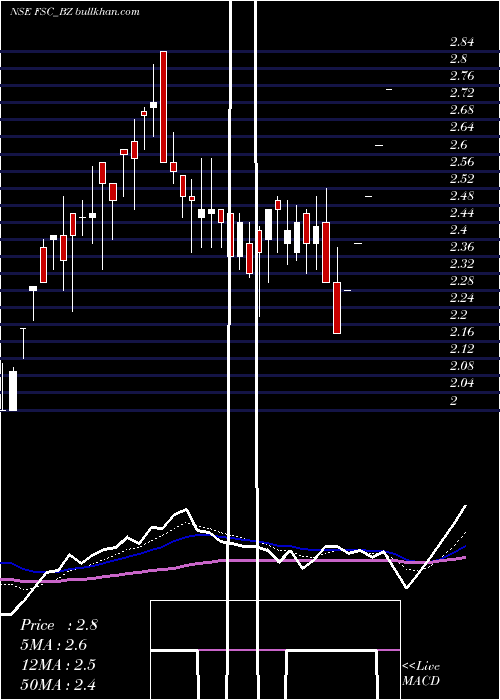Click the 2.64 price axis label

click(462, 128)
